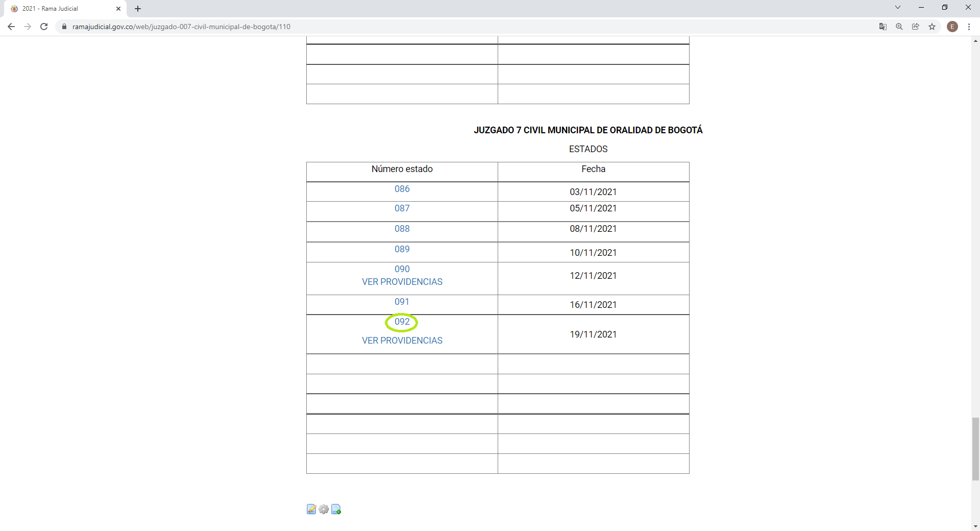
Task: Click the vertical scrollbar thumb
Action: (975, 449)
